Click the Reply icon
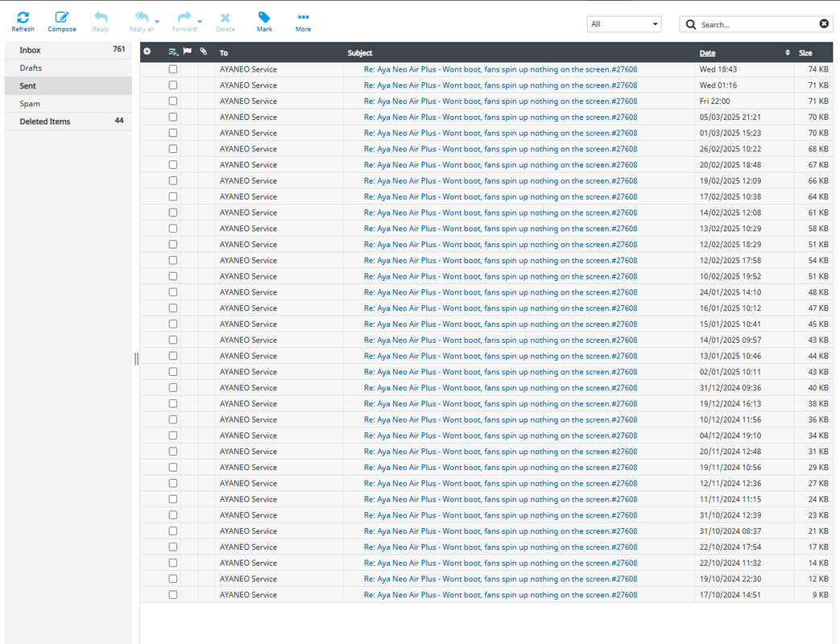Screen dimensions: 840x644 point(101,18)
